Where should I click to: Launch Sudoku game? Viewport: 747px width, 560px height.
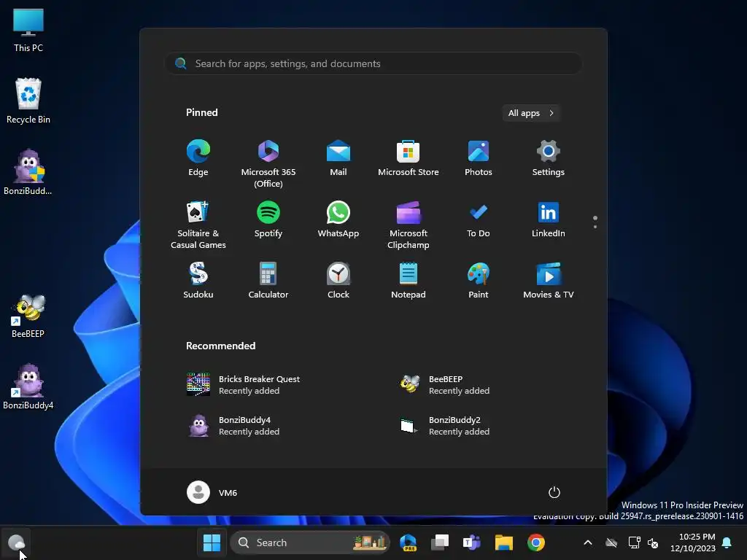198,281
